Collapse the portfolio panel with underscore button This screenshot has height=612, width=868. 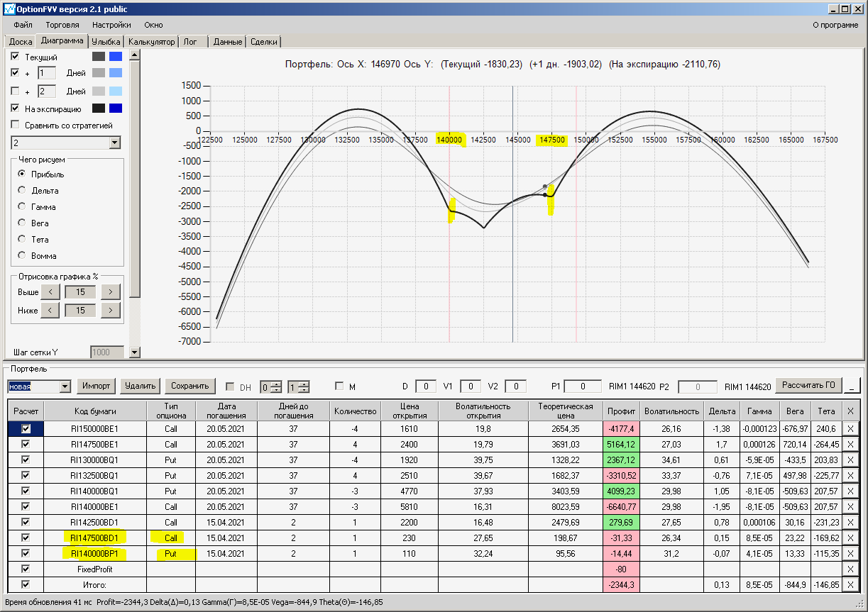tap(851, 386)
